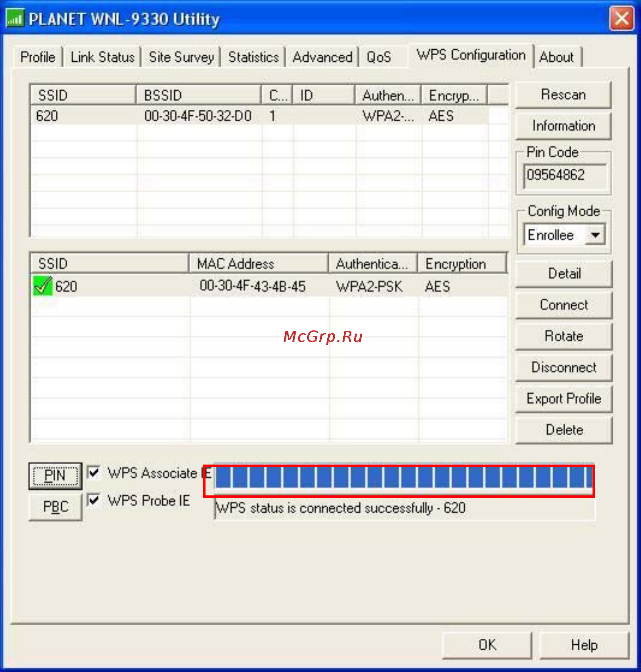Image resolution: width=641 pixels, height=672 pixels.
Task: Click the Connect button
Action: (564, 305)
